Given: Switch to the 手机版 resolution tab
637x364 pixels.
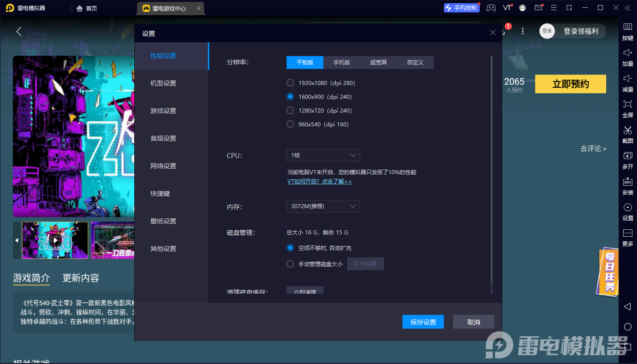Looking at the screenshot, I should [342, 63].
